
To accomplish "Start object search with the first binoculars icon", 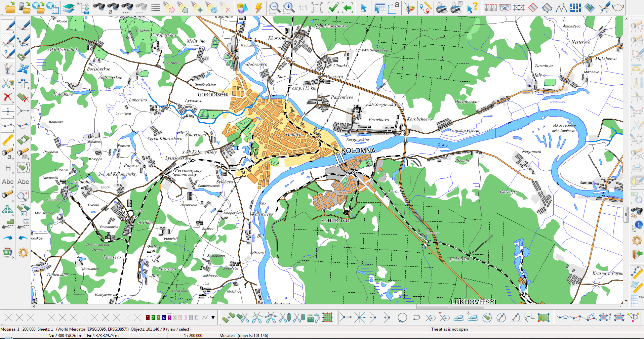I will [99, 7].
